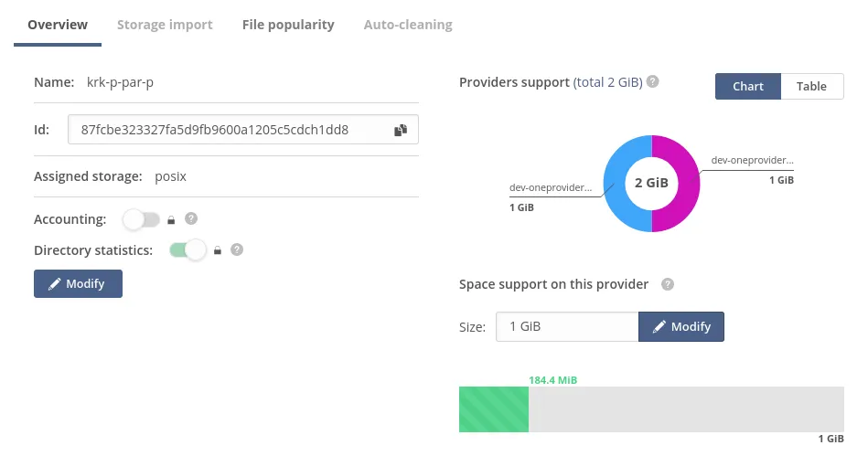Click the lock icon next to Directory statistics
This screenshot has height=456, width=868.
(218, 249)
